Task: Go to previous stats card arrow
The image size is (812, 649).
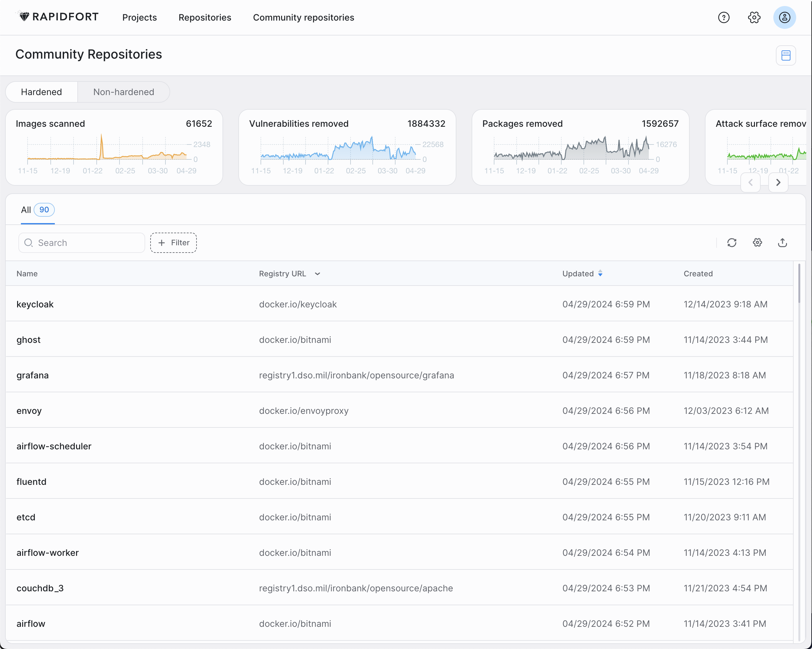Action: [750, 182]
